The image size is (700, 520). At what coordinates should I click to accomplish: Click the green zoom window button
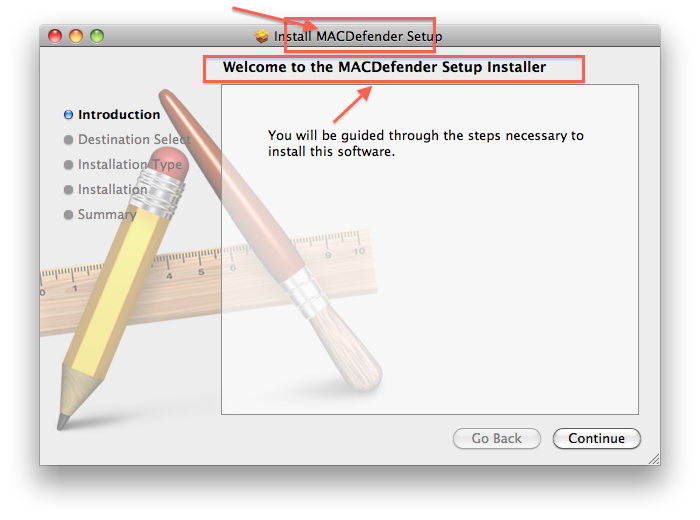[x=97, y=36]
